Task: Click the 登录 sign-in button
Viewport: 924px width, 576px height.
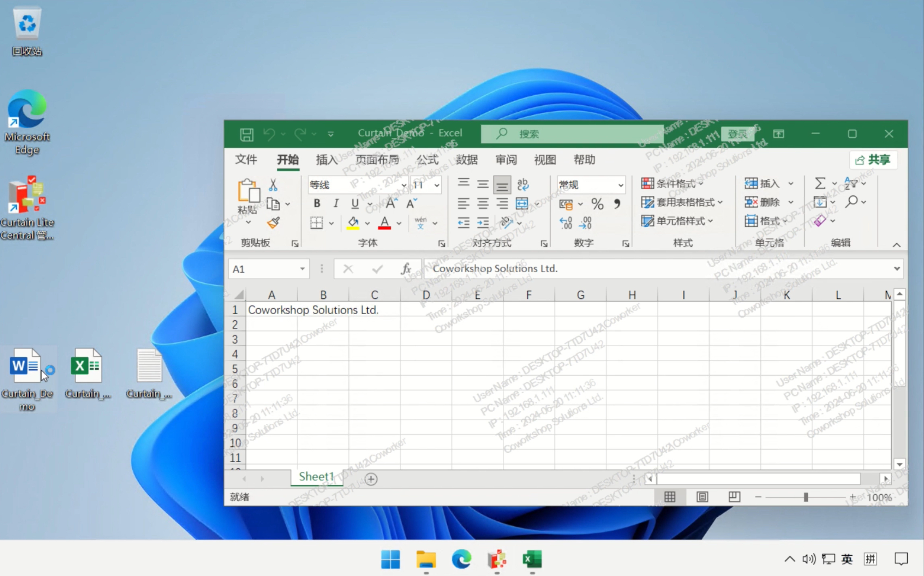Action: tap(738, 134)
